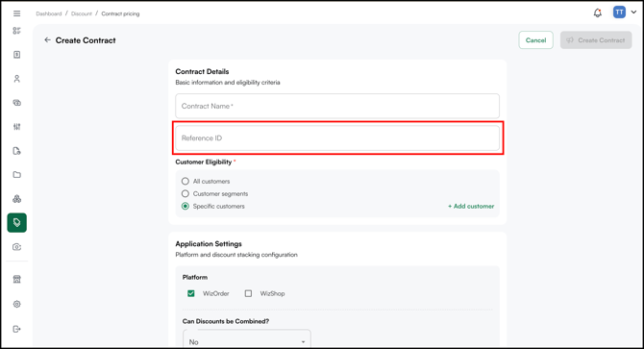Go to Dashboard breadcrumb
Viewport: 644px width, 349px height.
(x=48, y=13)
